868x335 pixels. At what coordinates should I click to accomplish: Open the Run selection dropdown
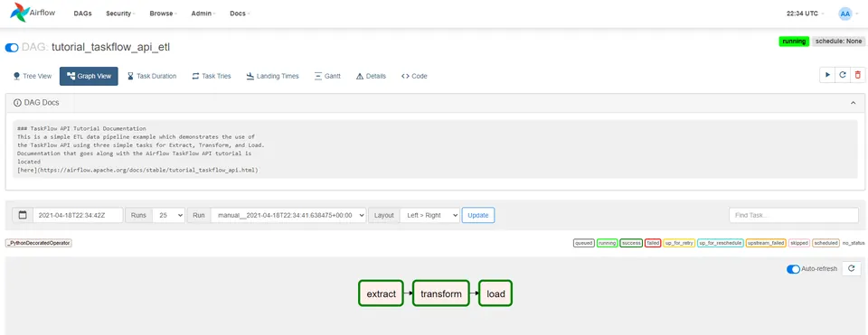coord(288,215)
